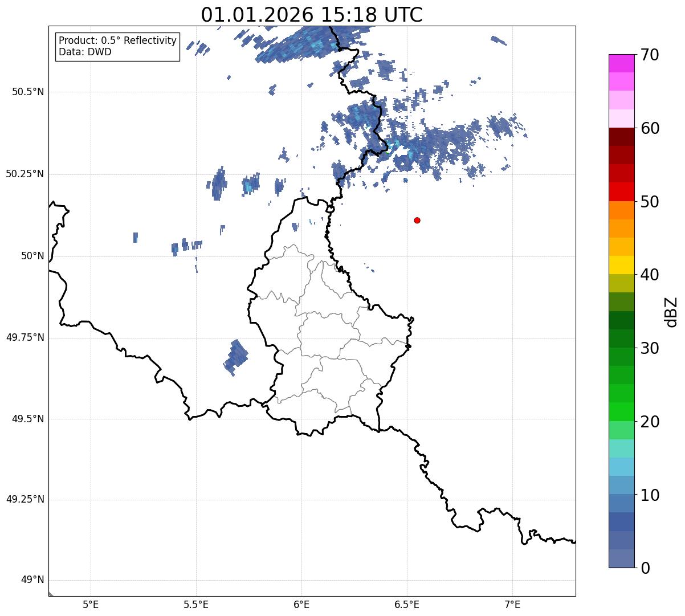
Task: Click the 40 tick label on the colorbar
Action: click(x=650, y=275)
